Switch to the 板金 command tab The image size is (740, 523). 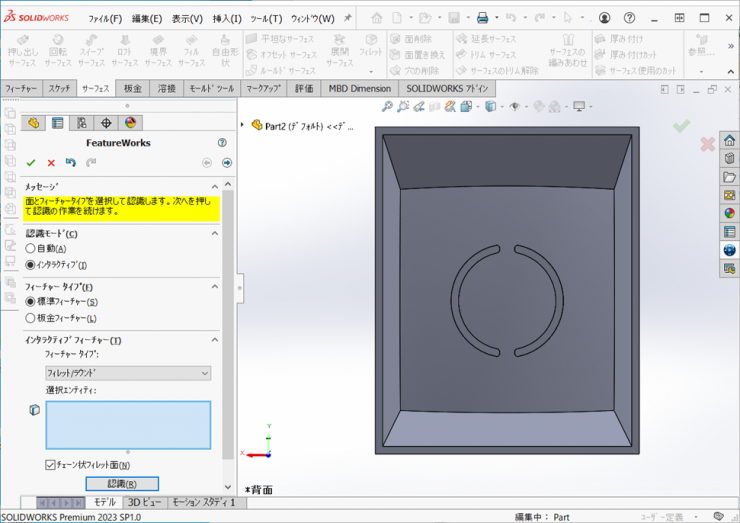[x=133, y=89]
